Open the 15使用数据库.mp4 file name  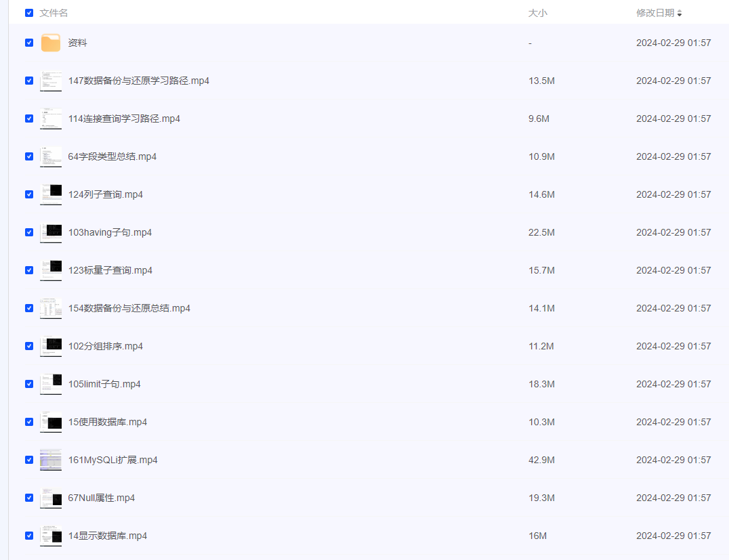pyautogui.click(x=107, y=422)
